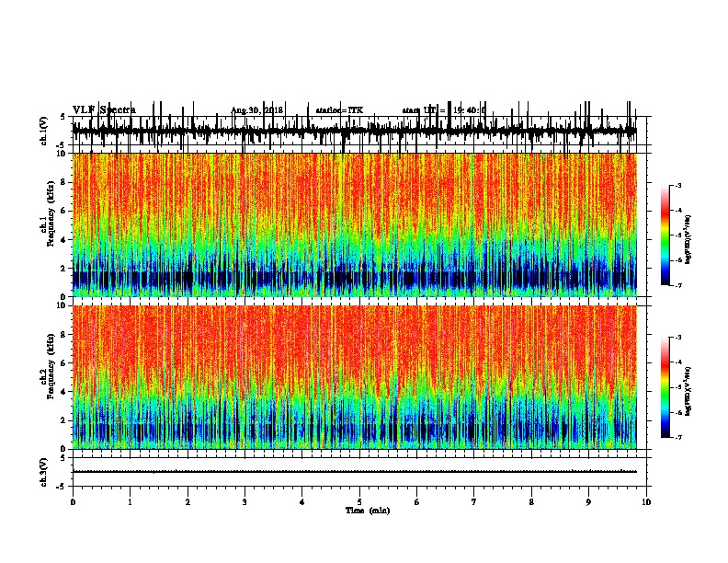Click the 'Time (min)' axis label

coord(368,511)
